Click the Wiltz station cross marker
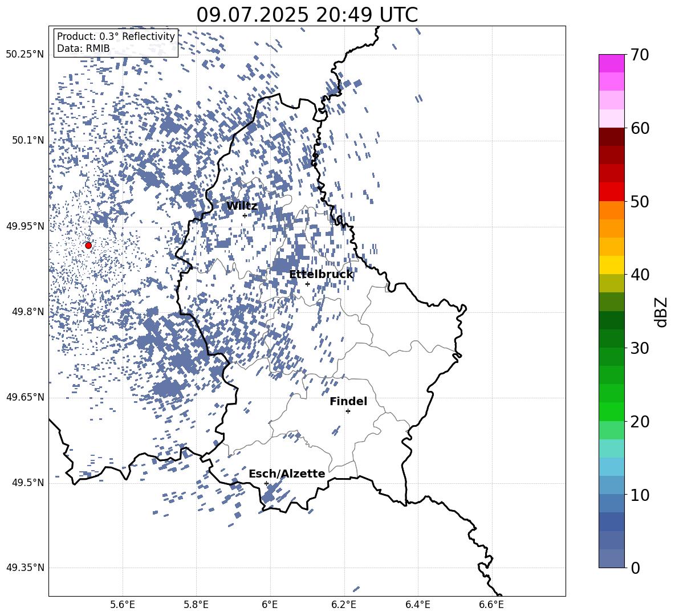 point(245,215)
